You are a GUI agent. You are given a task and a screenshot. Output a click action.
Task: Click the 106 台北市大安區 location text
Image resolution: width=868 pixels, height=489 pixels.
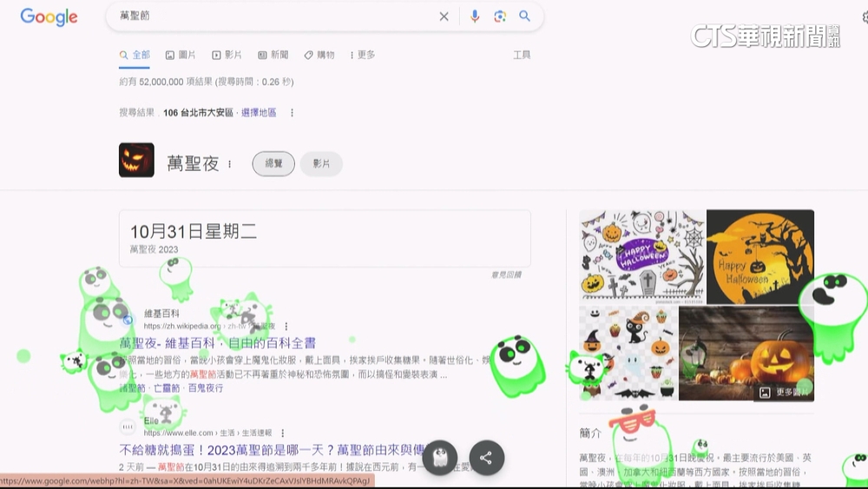(198, 112)
